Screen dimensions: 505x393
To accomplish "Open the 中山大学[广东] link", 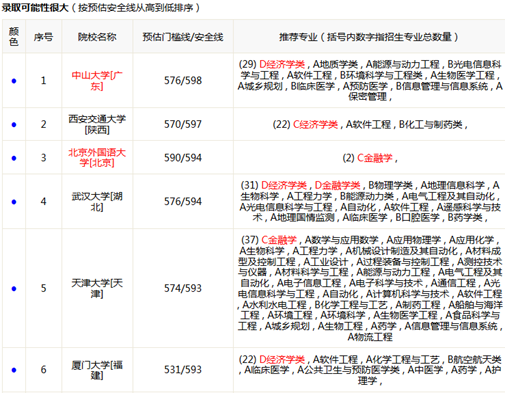I will (97, 81).
